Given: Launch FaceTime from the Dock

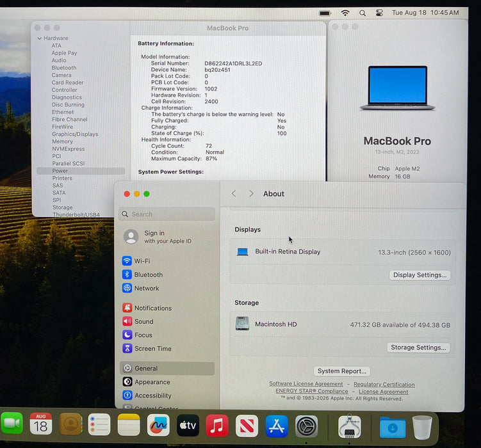Looking at the screenshot, I should 12,424.
